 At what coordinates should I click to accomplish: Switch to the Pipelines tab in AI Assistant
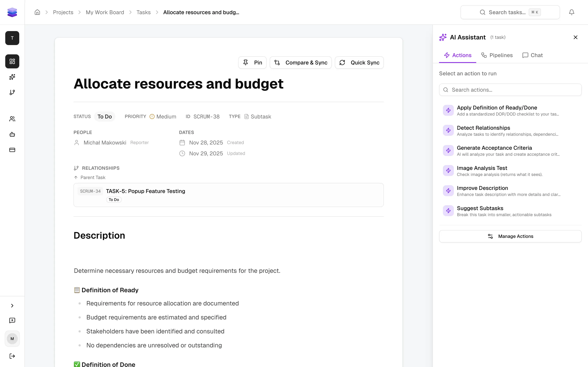(497, 55)
